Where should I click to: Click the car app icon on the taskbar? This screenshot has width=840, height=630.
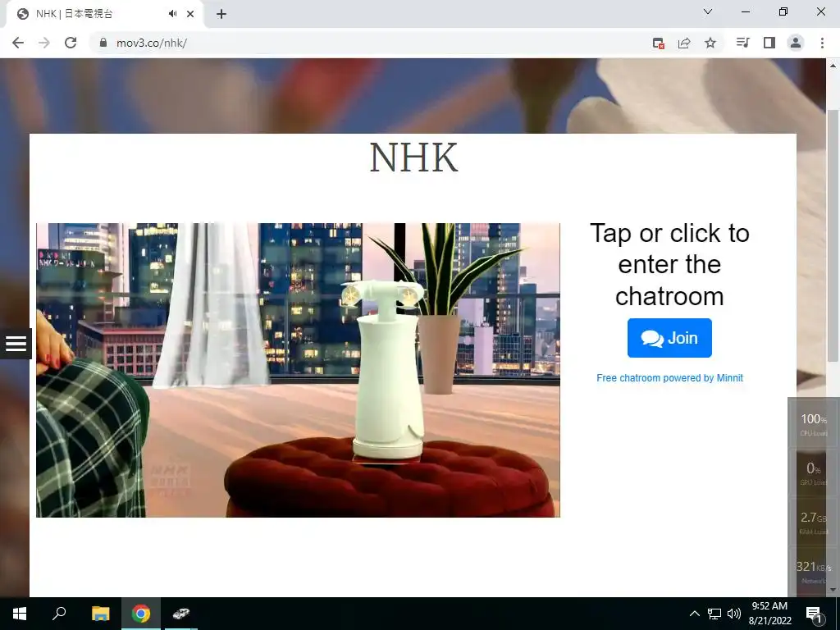pyautogui.click(x=180, y=614)
